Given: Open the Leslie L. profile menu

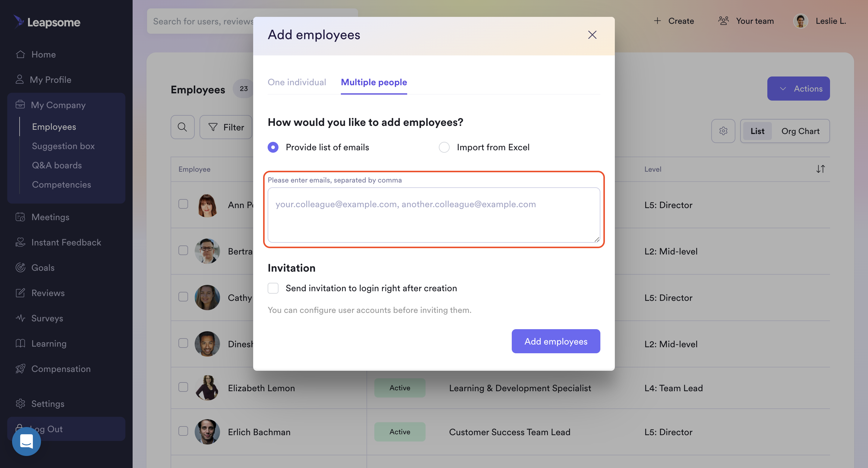Looking at the screenshot, I should (819, 21).
